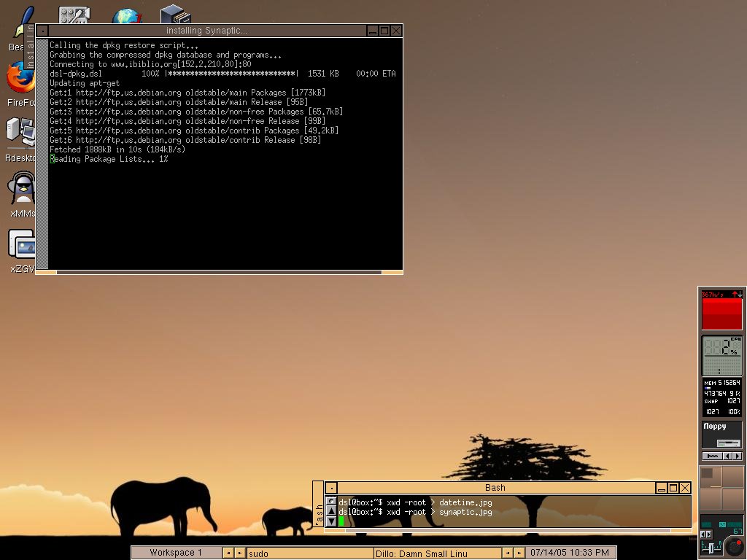Click 'Connecting to www.ibiblio.org' line
This screenshot has width=747, height=560.
tap(150, 64)
